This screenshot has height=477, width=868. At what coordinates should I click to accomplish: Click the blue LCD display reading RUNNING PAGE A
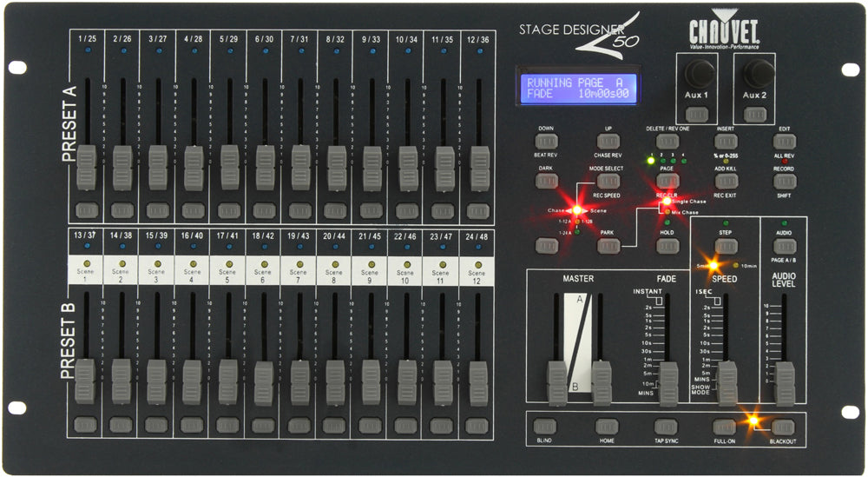(x=578, y=89)
